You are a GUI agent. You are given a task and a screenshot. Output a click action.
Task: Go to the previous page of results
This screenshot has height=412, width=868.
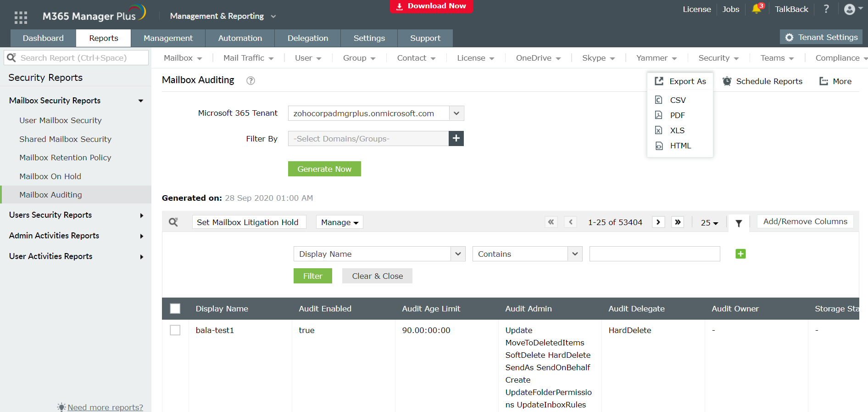pyautogui.click(x=571, y=222)
